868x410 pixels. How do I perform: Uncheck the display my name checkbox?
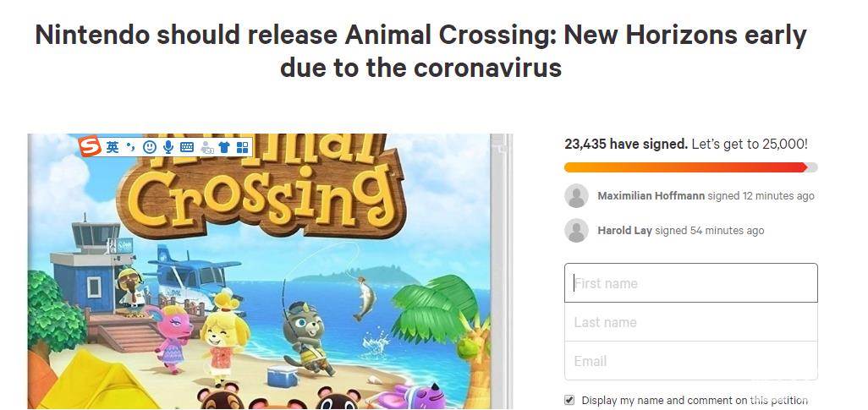click(569, 400)
